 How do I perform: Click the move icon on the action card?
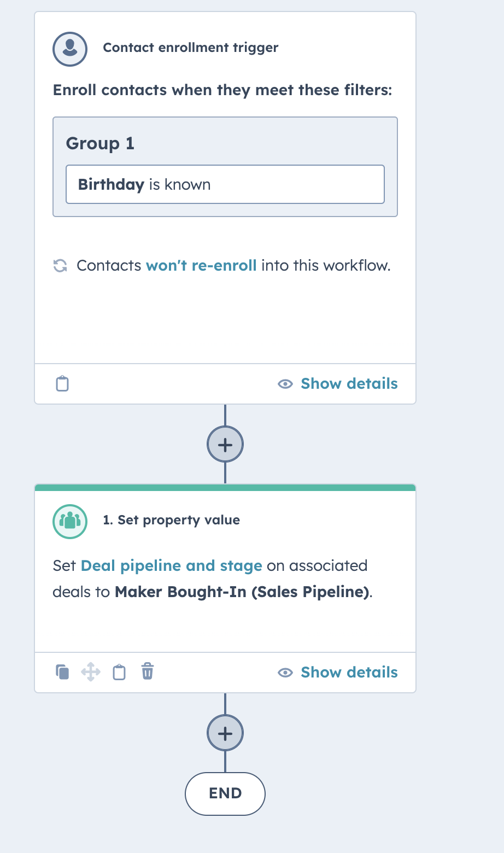(x=91, y=671)
